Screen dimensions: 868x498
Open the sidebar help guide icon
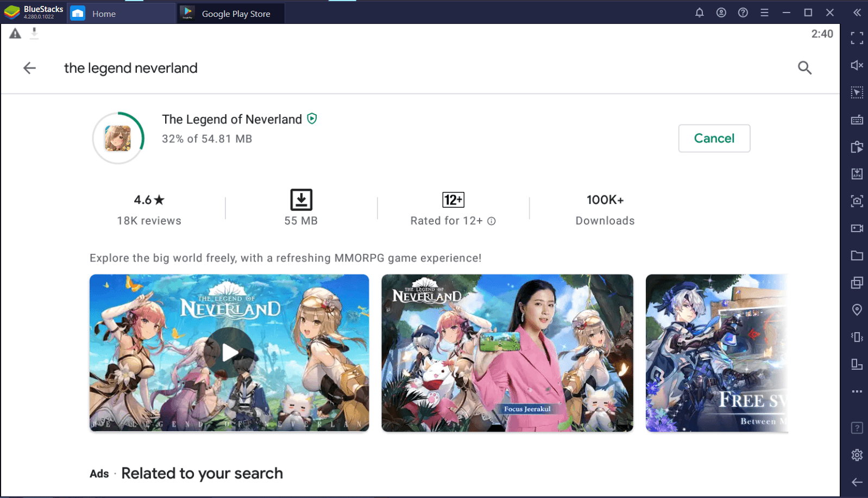click(857, 428)
